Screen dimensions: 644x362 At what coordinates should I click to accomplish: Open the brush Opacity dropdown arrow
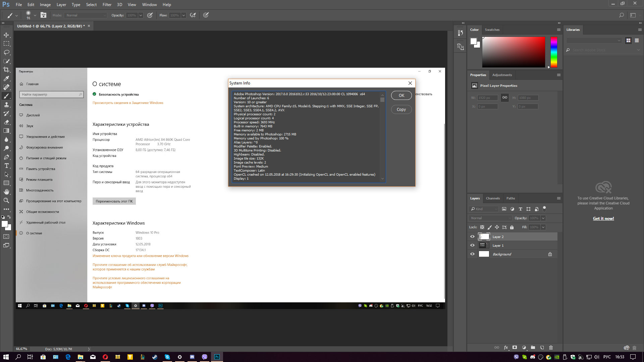point(141,15)
